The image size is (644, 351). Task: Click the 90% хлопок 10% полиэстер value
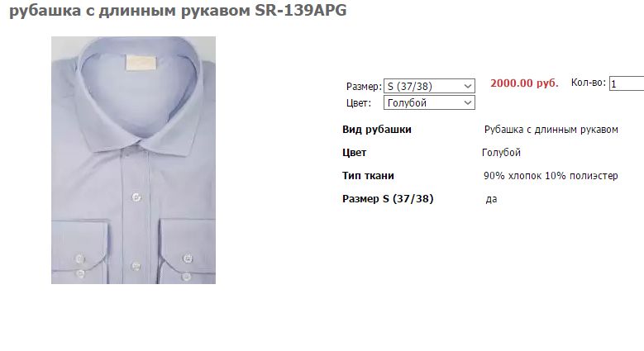(551, 176)
